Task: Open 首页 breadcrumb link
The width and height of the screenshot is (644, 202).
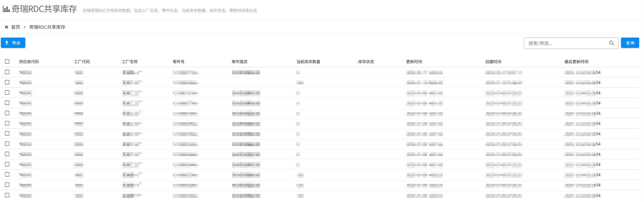Action: (16, 27)
